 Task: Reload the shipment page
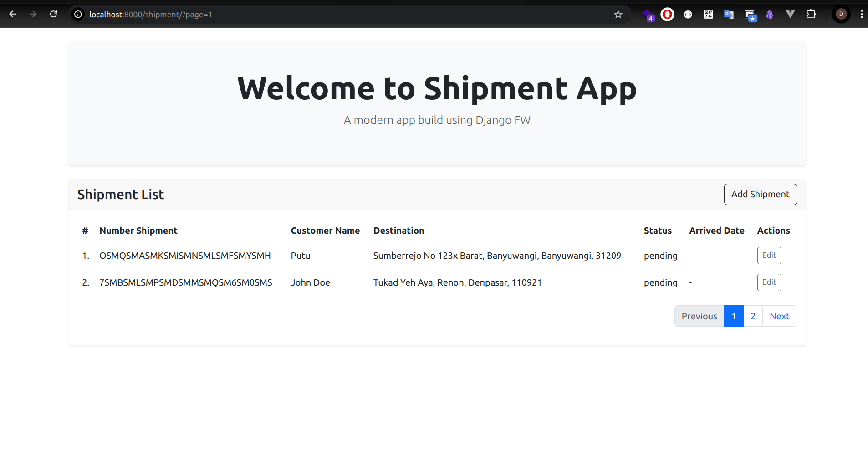click(x=53, y=14)
